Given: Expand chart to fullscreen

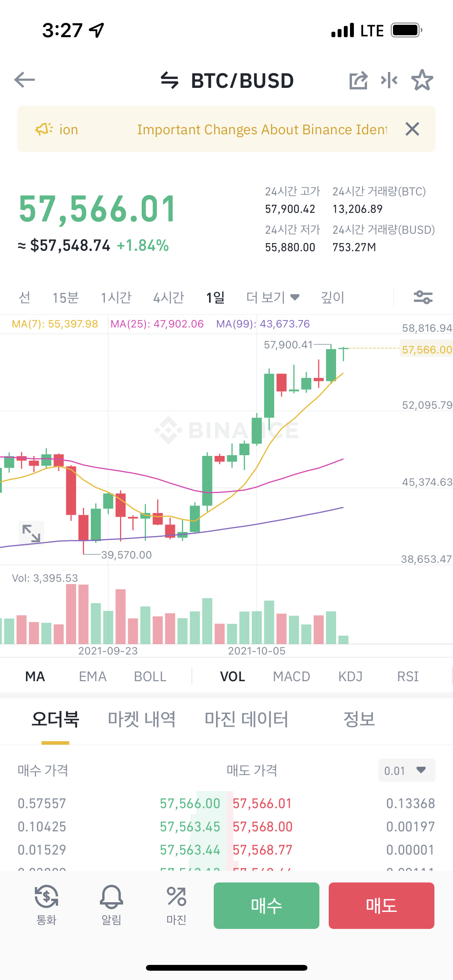Looking at the screenshot, I should click(x=31, y=533).
